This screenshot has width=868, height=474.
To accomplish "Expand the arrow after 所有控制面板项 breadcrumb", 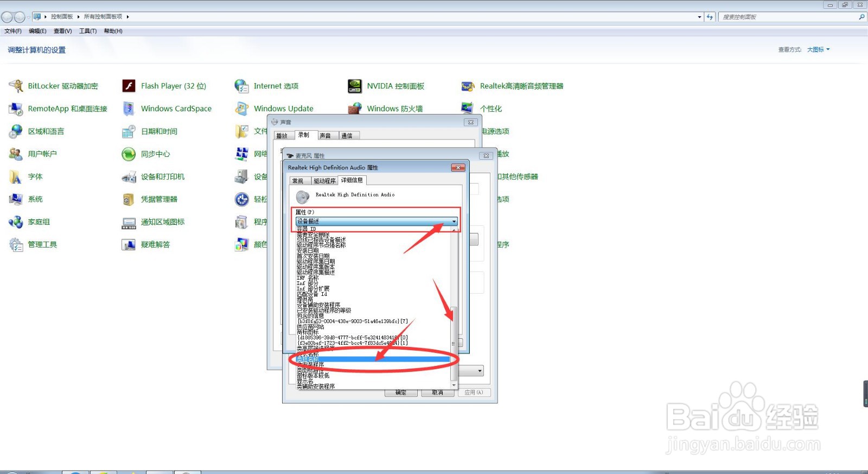I will (x=127, y=17).
